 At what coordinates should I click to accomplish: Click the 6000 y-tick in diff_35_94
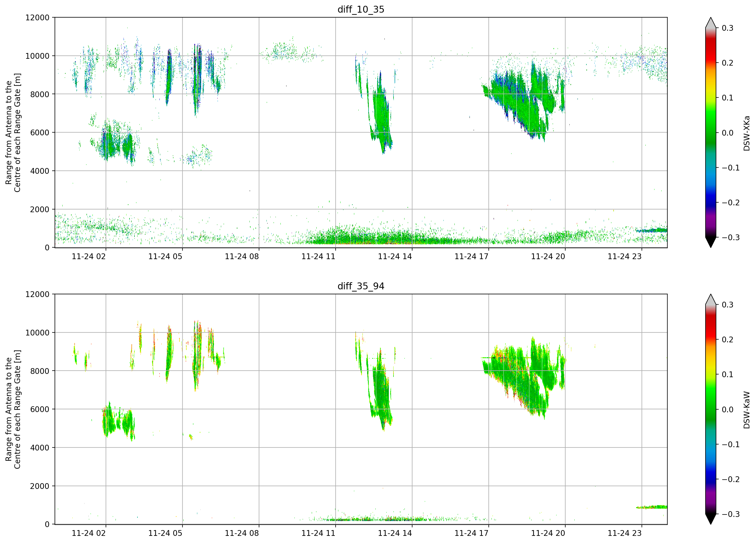(x=40, y=410)
